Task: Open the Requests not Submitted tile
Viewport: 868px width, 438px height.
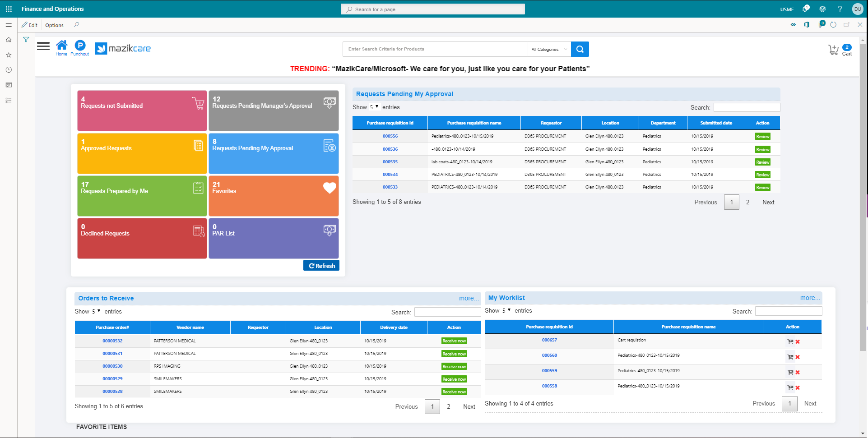Action: (x=142, y=111)
